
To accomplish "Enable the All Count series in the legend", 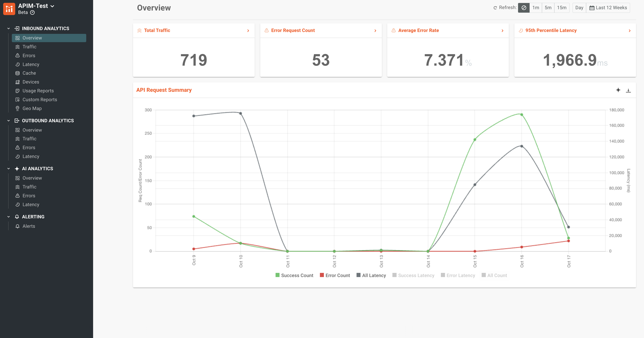I will (x=494, y=275).
